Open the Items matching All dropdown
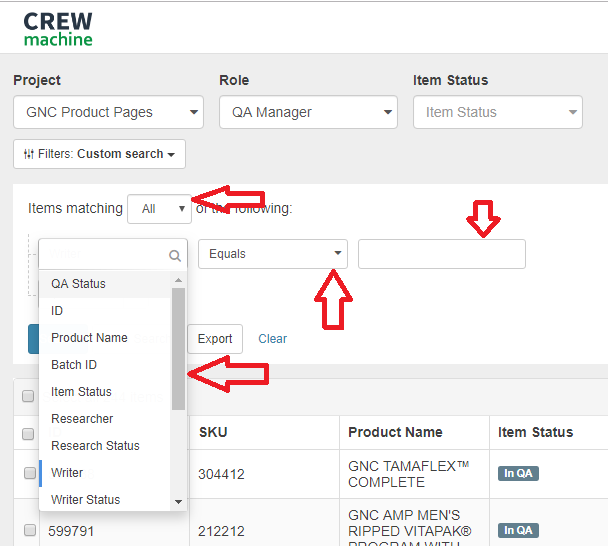This screenshot has width=608, height=546. [x=159, y=209]
